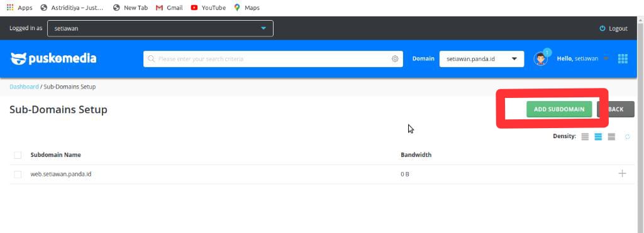The image size is (644, 233).
Task: Tick the select-all header checkbox
Action: click(18, 155)
